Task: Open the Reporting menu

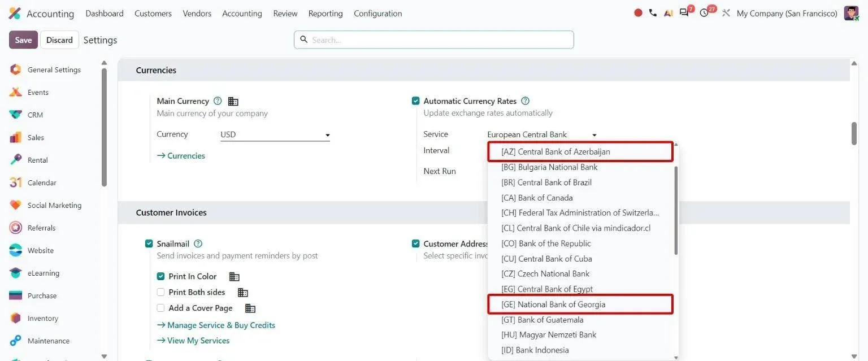Action: pyautogui.click(x=325, y=13)
